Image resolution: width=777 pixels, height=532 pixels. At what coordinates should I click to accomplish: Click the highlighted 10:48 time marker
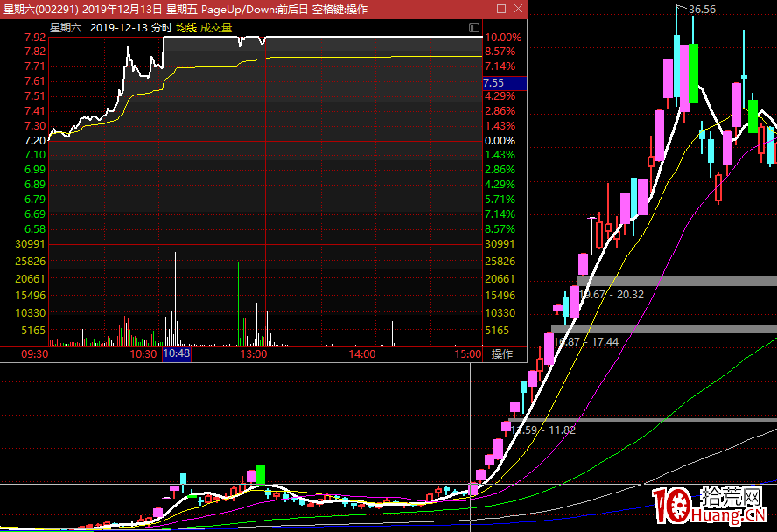(177, 354)
